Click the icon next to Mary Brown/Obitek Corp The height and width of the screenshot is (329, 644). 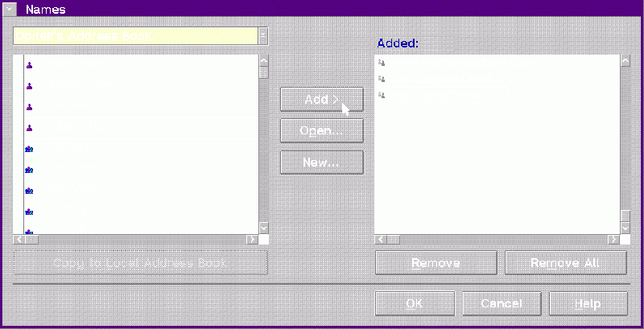[x=382, y=95]
